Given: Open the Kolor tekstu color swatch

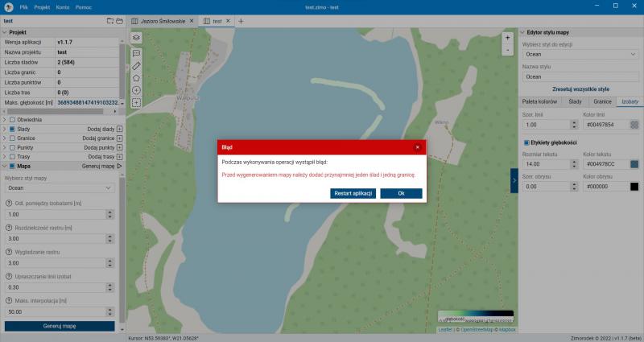Looking at the screenshot, I should pyautogui.click(x=634, y=164).
